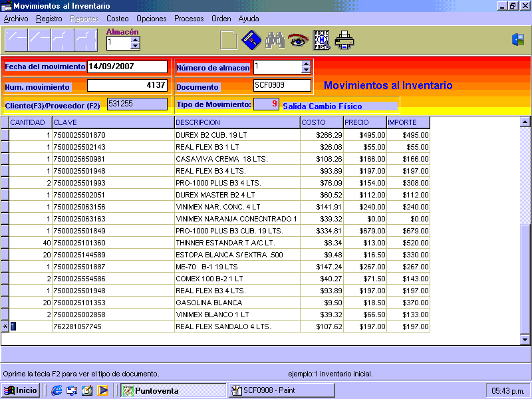Image resolution: width=532 pixels, height=399 pixels.
Task: Click the first record navigation button
Action: point(16,41)
